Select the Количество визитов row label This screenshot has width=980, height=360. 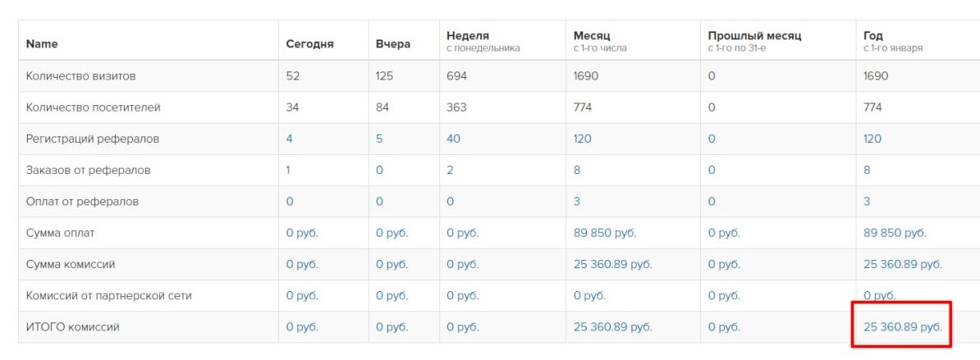point(80,76)
